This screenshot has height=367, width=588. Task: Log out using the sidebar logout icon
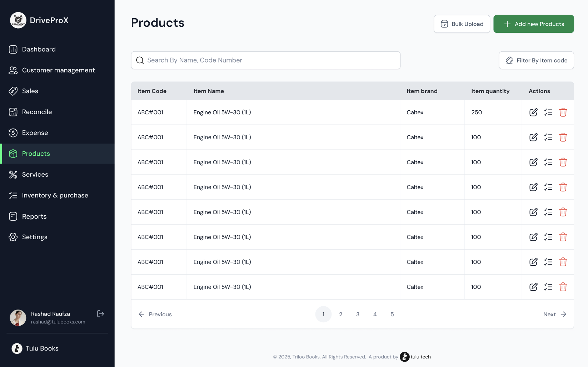[100, 313]
